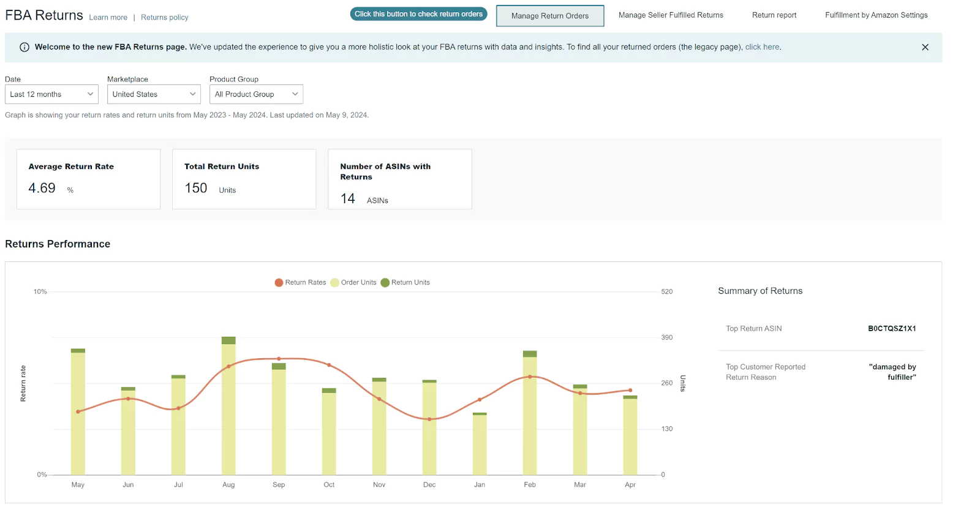Click the top return ASIN B0CTQSZ1X1
The image size is (980, 513).
(x=891, y=329)
